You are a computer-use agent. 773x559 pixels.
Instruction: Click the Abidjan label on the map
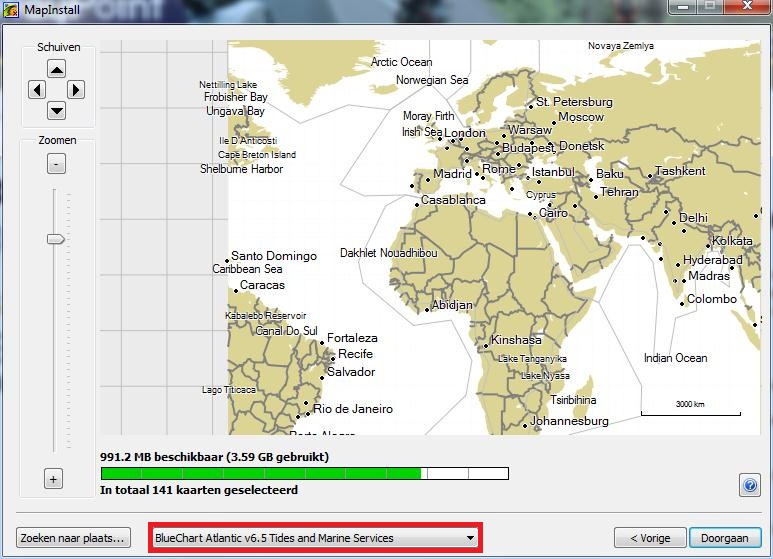click(x=452, y=305)
